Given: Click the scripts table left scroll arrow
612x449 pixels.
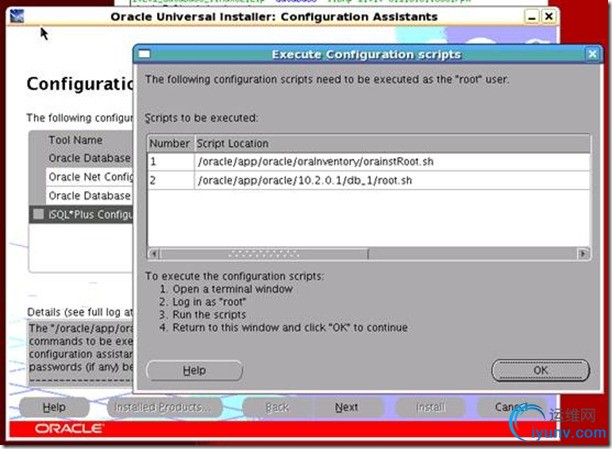Looking at the screenshot, I should point(154,254).
